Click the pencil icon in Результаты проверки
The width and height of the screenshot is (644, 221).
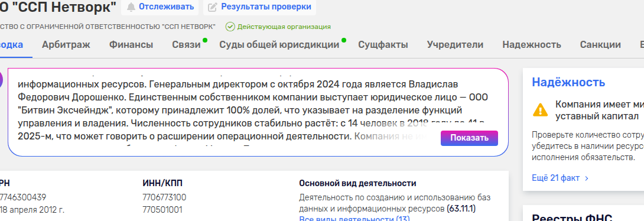[x=212, y=7]
